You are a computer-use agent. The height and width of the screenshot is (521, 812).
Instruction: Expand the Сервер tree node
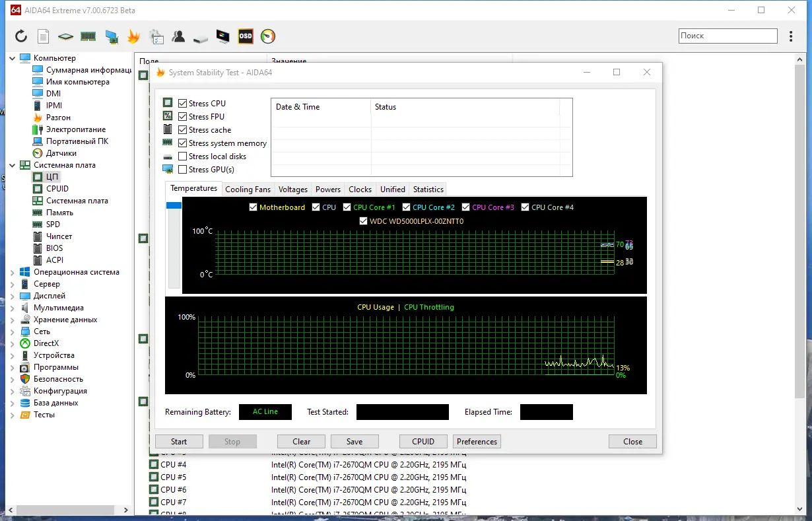pos(13,284)
